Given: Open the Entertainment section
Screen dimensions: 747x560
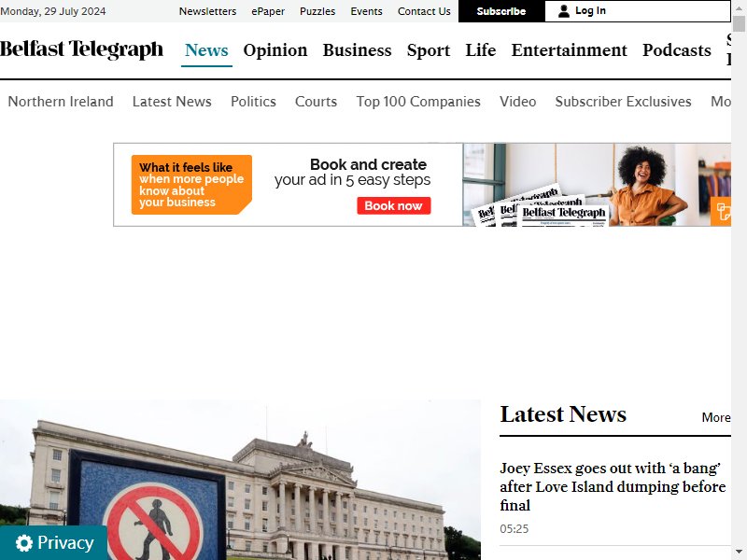Looking at the screenshot, I should point(570,50).
